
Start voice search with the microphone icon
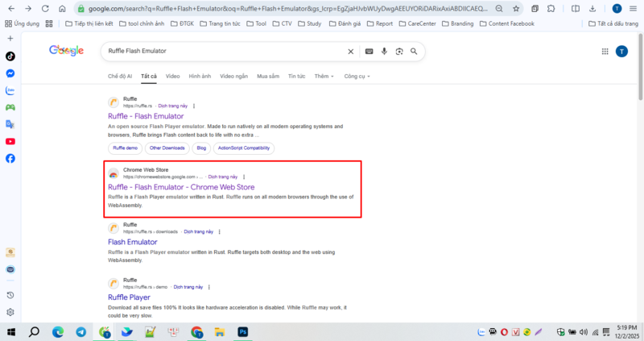pyautogui.click(x=384, y=52)
